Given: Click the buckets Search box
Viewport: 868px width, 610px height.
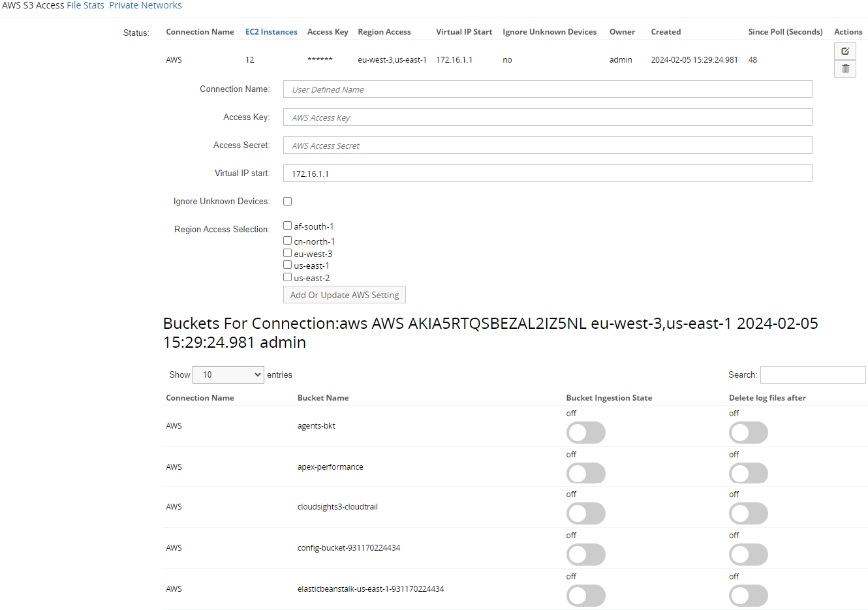Looking at the screenshot, I should tap(813, 374).
